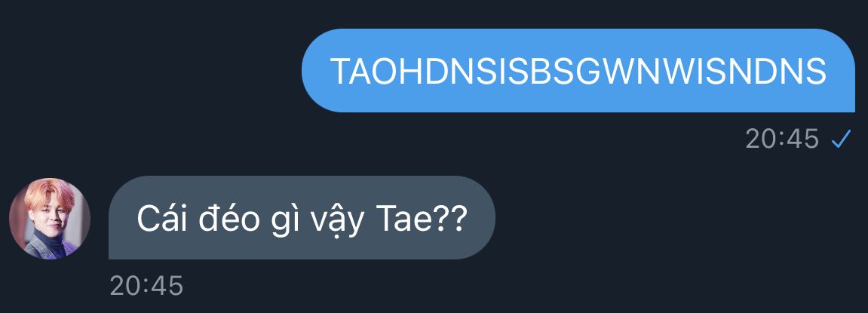Click the tail corner of the grey bubble
Screen dimensions: 868x313
113,253
